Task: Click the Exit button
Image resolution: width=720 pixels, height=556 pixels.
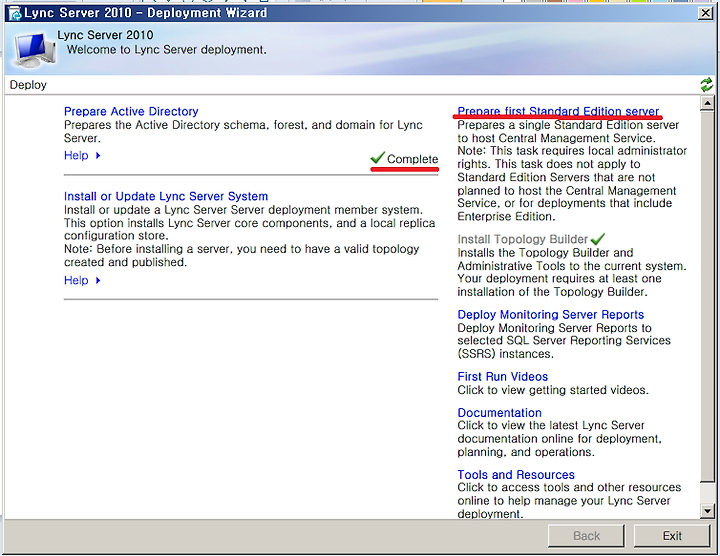Action: (x=672, y=536)
